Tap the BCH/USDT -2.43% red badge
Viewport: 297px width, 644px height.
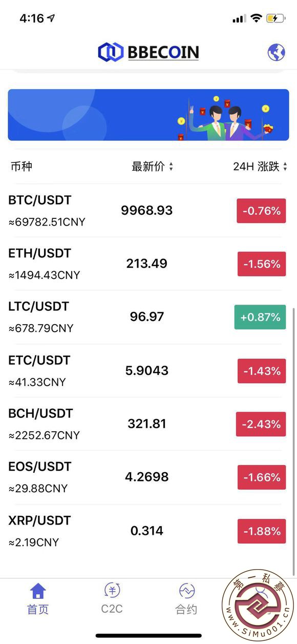click(x=261, y=424)
